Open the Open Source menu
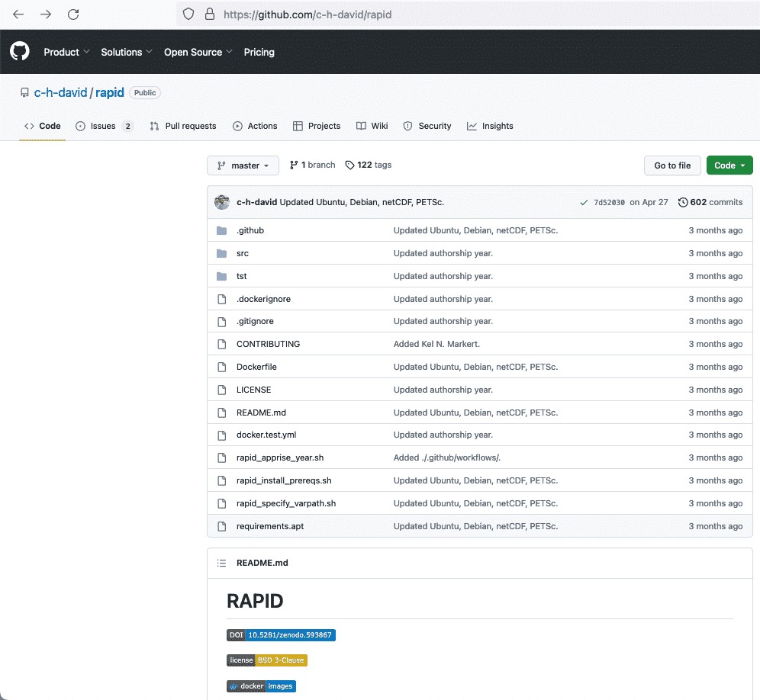This screenshot has height=700, width=760. (x=198, y=52)
